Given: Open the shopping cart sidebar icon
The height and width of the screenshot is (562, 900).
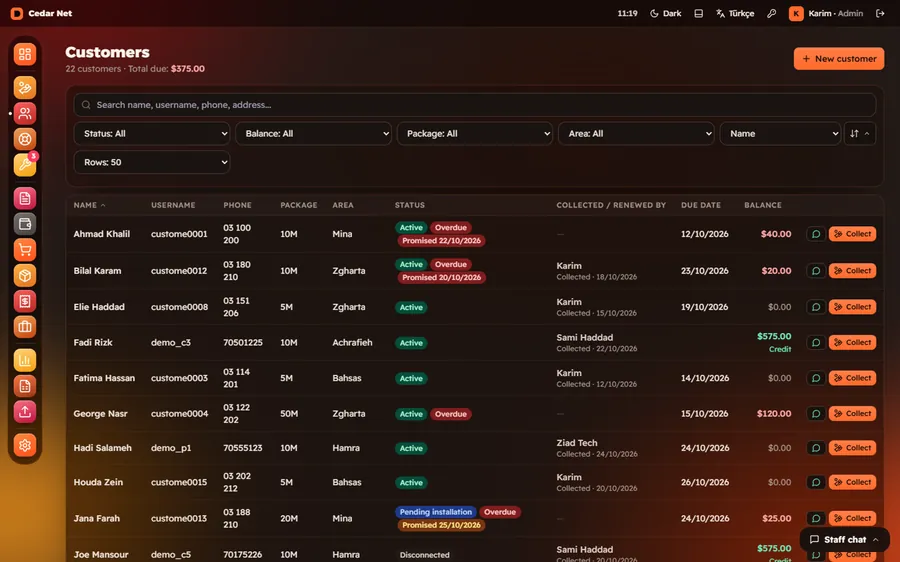Looking at the screenshot, I should [x=25, y=250].
